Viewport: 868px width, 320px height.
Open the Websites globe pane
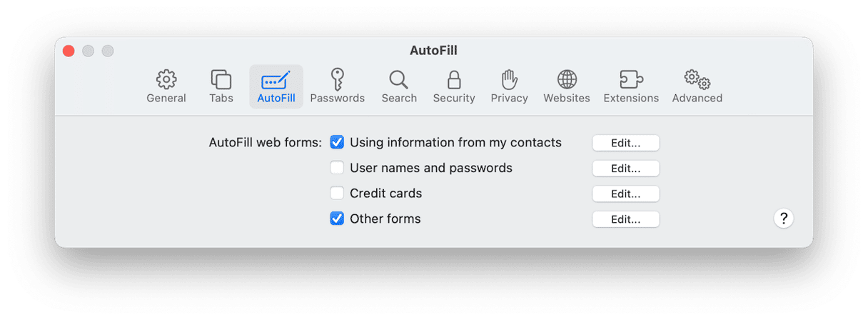coord(567,80)
